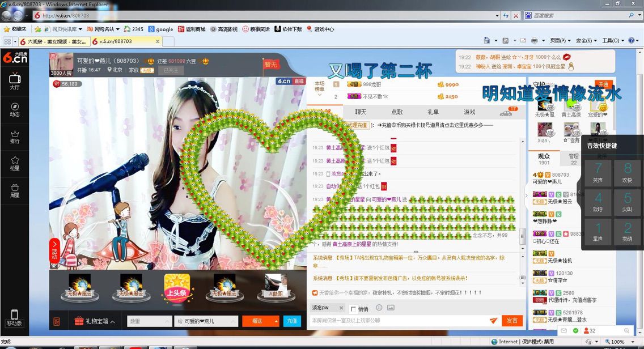Trigger the 1 掌声 sound effect key
Image resolution: width=644 pixels, height=349 pixels.
coord(598,231)
